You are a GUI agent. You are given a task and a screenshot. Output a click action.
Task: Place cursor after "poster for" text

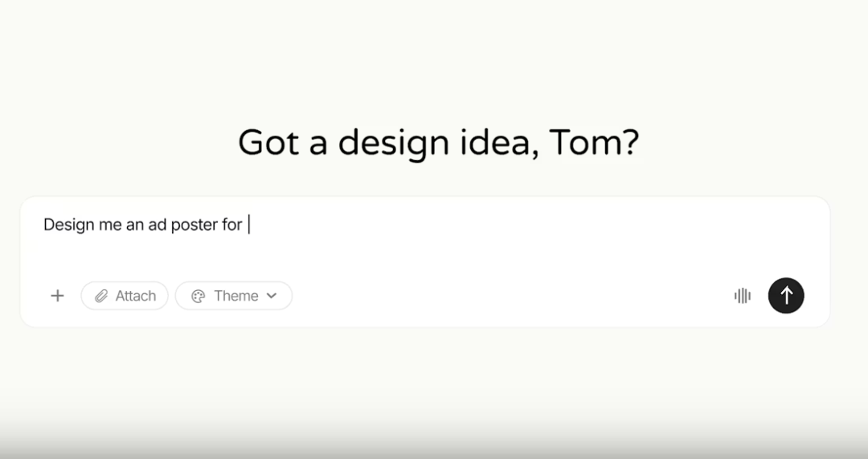[248, 225]
